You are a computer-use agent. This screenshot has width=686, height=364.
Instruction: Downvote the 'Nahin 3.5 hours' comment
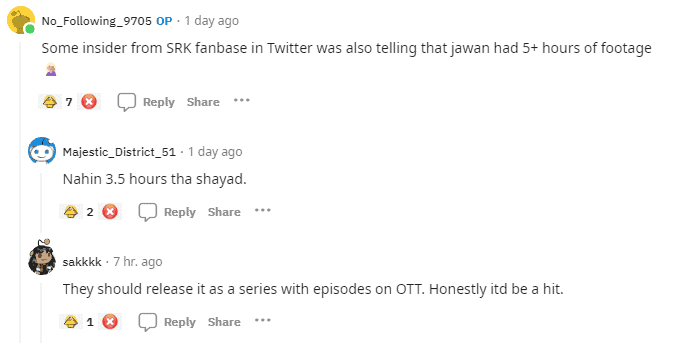tap(110, 212)
